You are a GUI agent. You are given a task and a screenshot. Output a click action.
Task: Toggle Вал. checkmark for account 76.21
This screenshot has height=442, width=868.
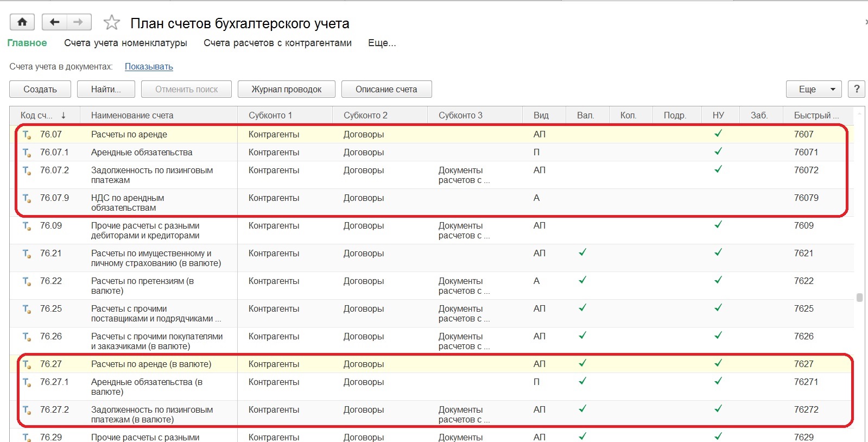(x=582, y=252)
